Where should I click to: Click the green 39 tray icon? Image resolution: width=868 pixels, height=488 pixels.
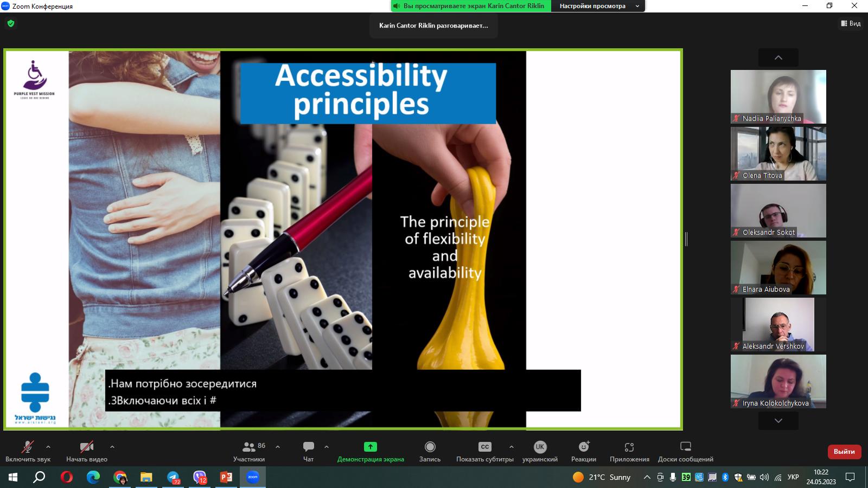point(686,477)
